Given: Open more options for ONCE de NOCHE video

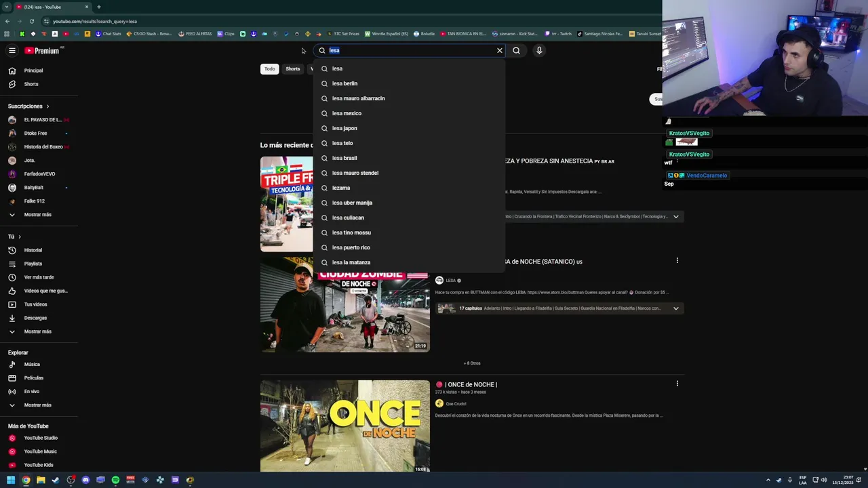Looking at the screenshot, I should pos(677,384).
